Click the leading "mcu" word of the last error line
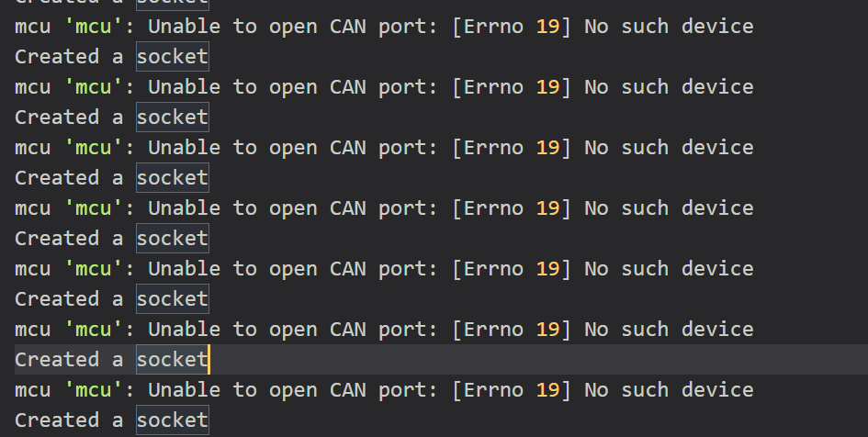 (33, 390)
